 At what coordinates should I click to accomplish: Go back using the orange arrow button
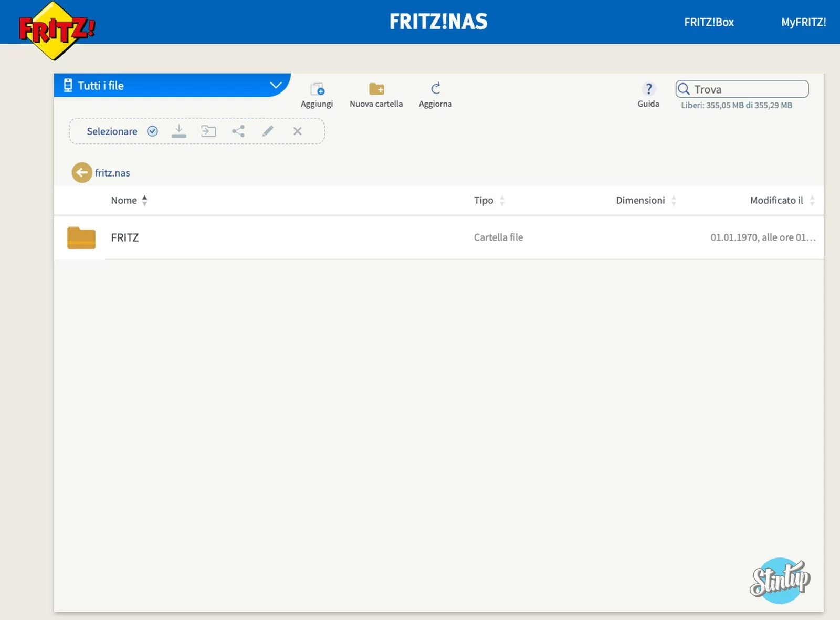[81, 172]
